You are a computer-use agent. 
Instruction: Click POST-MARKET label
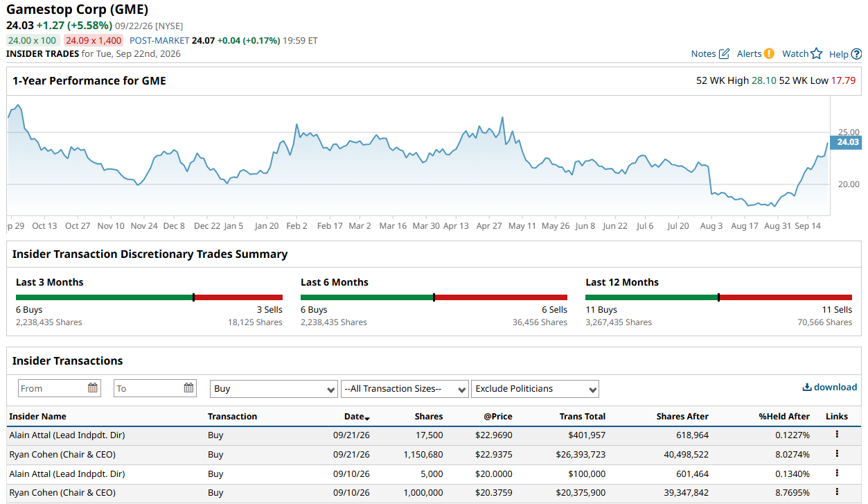[x=159, y=40]
